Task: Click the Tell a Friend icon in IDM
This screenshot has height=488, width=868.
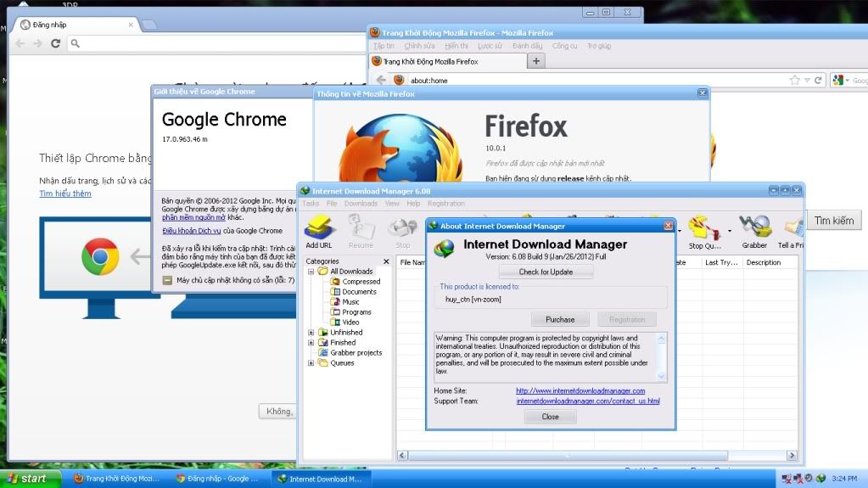Action: (791, 232)
